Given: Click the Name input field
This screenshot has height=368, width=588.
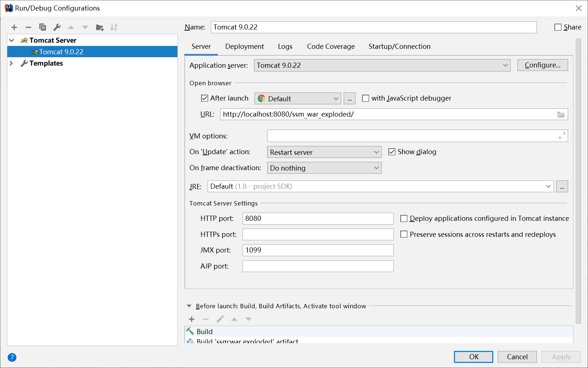Looking at the screenshot, I should click(x=374, y=27).
